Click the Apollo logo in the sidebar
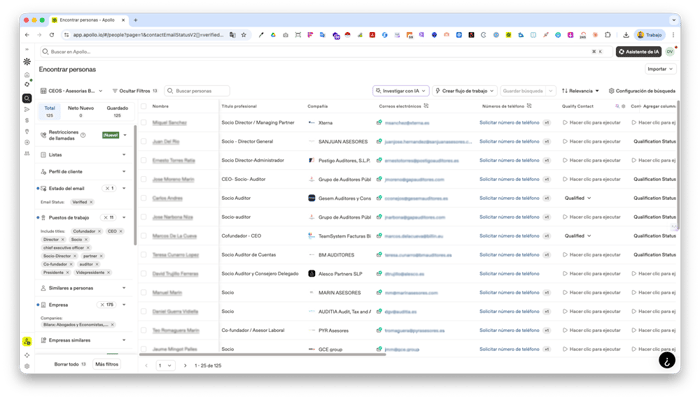Image resolution: width=700 pixels, height=399 pixels. [27, 62]
